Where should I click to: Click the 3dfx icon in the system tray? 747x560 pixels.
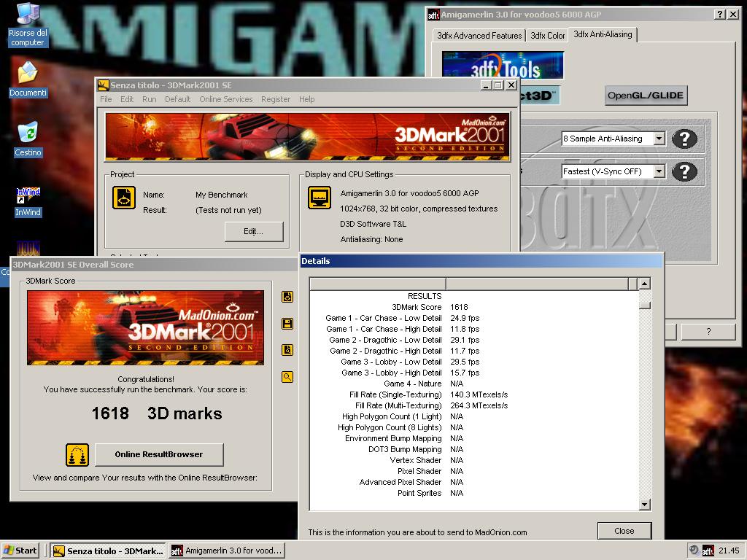coord(708,551)
